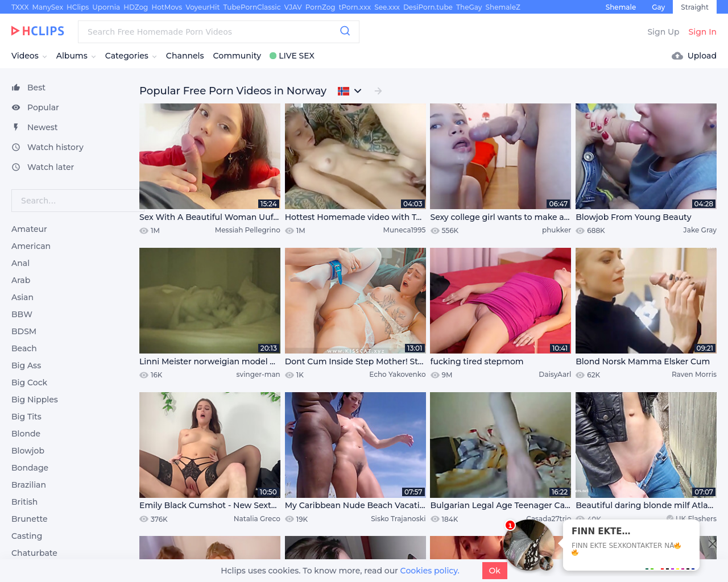Select the Amateur category
728x582 pixels.
29,229
